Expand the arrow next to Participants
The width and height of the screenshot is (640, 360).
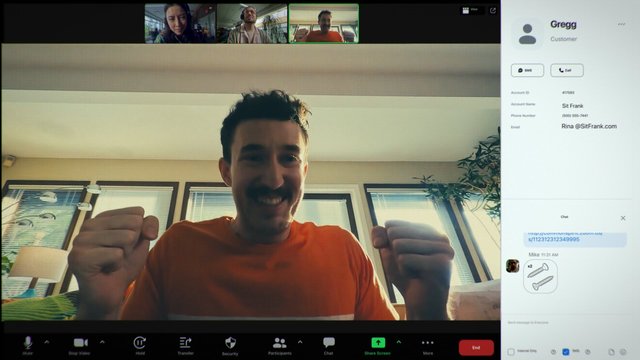(300, 342)
